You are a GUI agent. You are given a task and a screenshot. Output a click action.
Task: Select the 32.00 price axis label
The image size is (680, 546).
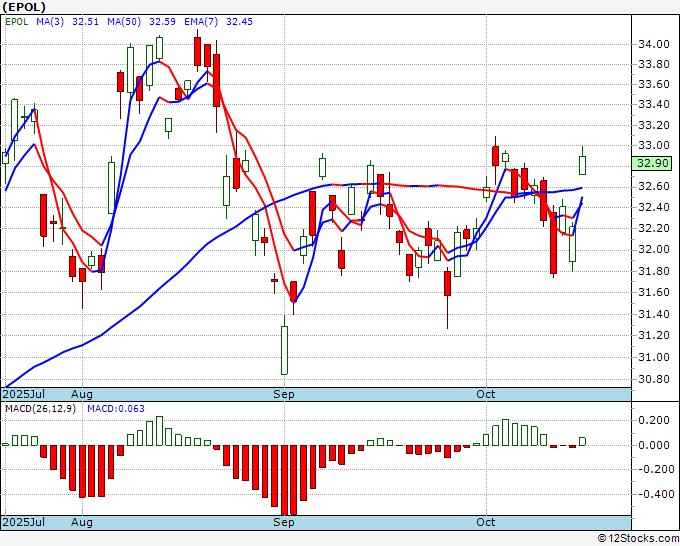pos(653,249)
